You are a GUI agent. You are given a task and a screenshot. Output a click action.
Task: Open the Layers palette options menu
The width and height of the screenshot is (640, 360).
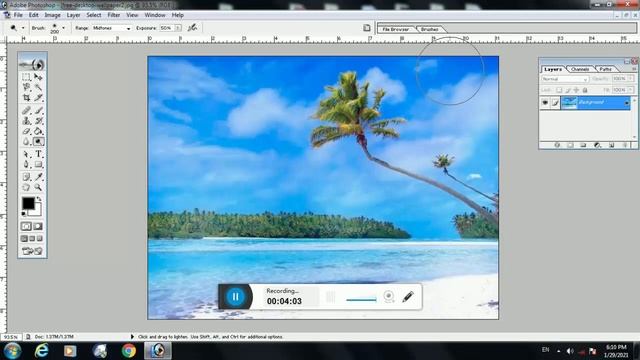point(634,69)
